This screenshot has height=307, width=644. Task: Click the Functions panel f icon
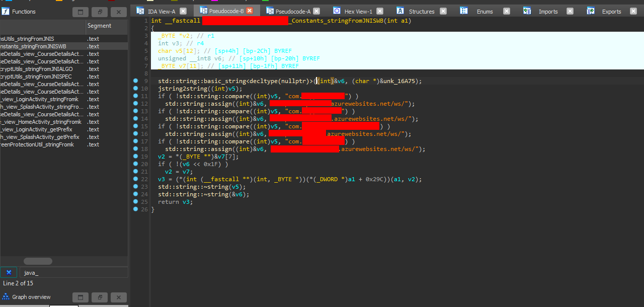click(x=6, y=12)
